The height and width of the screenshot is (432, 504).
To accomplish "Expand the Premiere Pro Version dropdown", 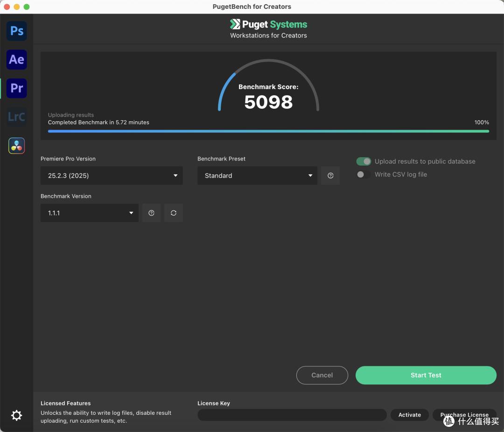I will [112, 175].
